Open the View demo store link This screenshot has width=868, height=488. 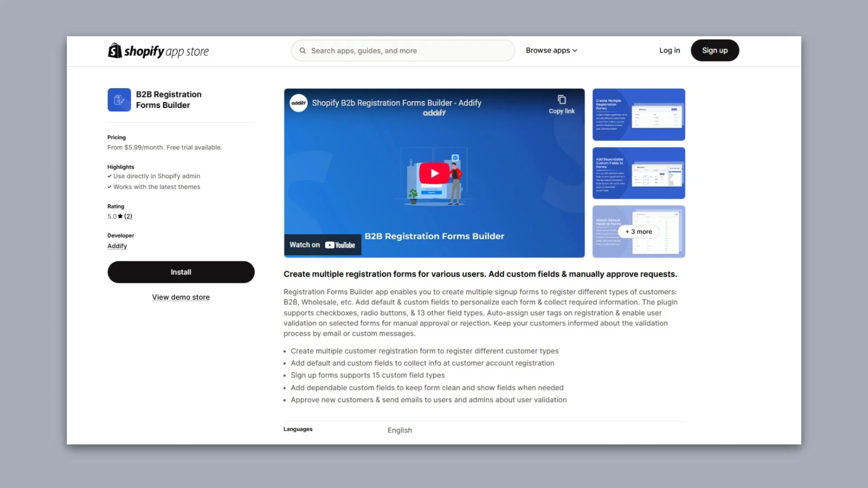[x=181, y=297]
